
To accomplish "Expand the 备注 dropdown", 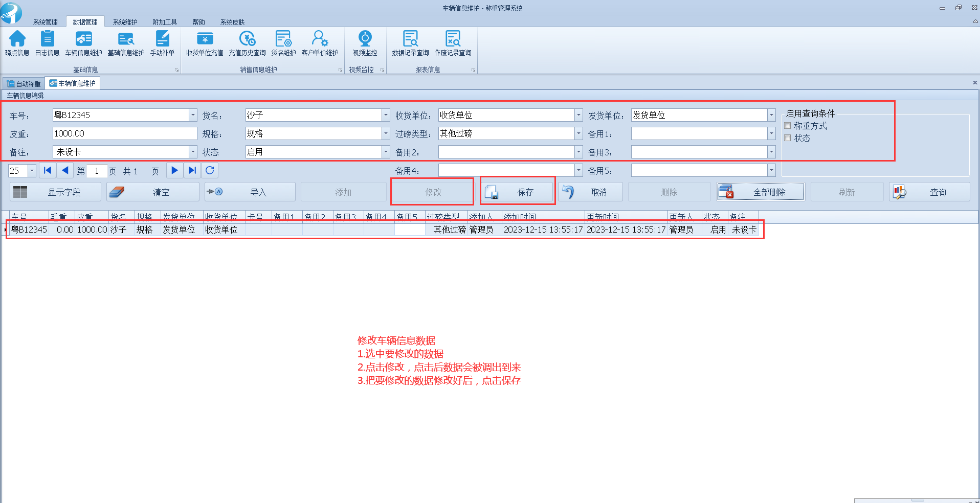I will point(193,152).
